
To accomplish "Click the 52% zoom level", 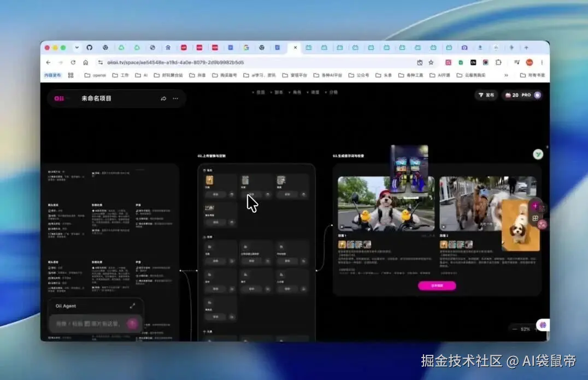I will pos(525,329).
